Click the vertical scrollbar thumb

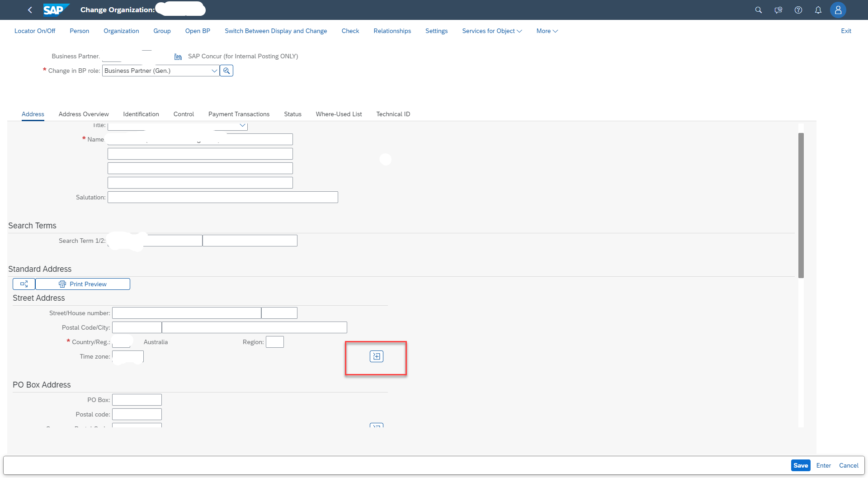[801, 205]
